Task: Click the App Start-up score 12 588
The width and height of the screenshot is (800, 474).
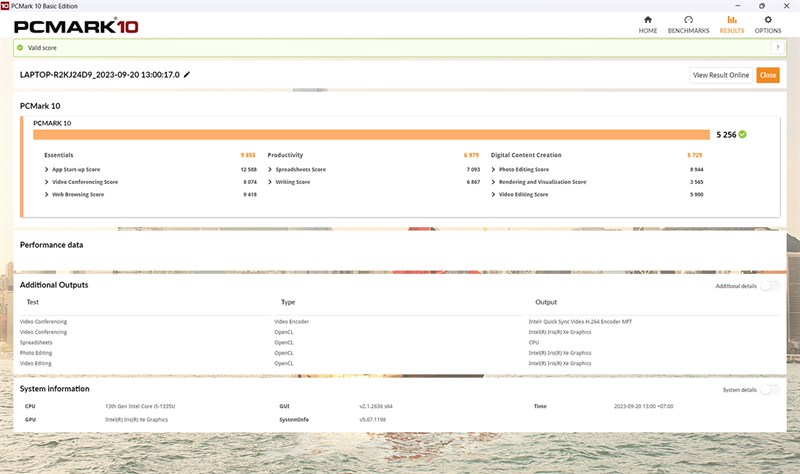Action: pyautogui.click(x=249, y=169)
